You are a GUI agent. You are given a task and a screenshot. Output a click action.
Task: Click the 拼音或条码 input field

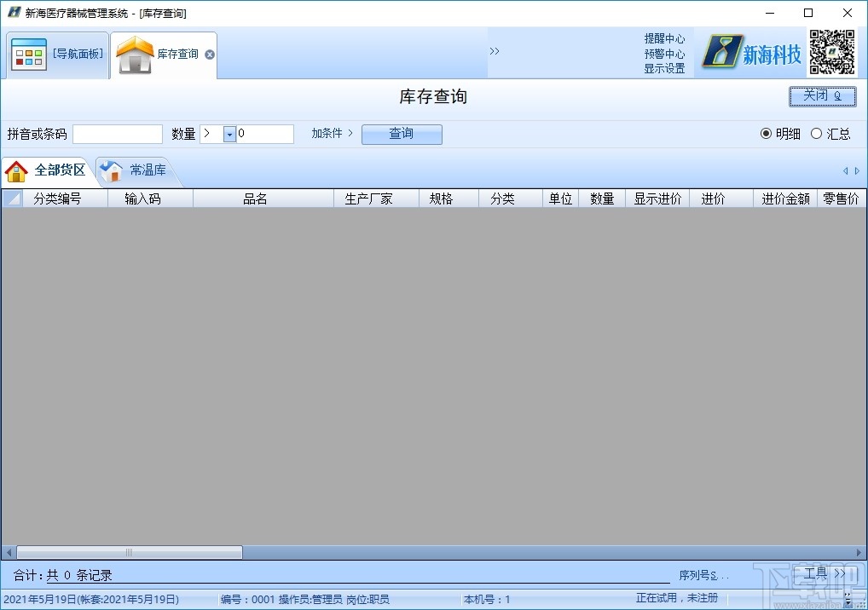click(117, 134)
